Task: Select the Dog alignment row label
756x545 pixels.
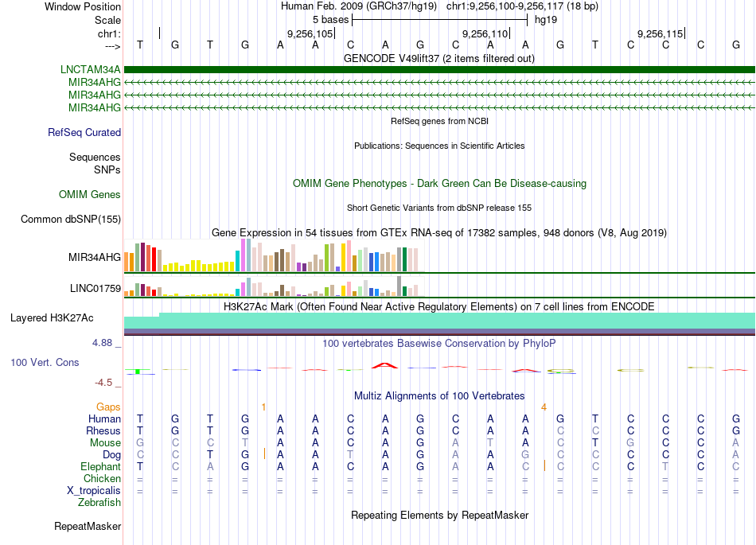Action: point(112,455)
